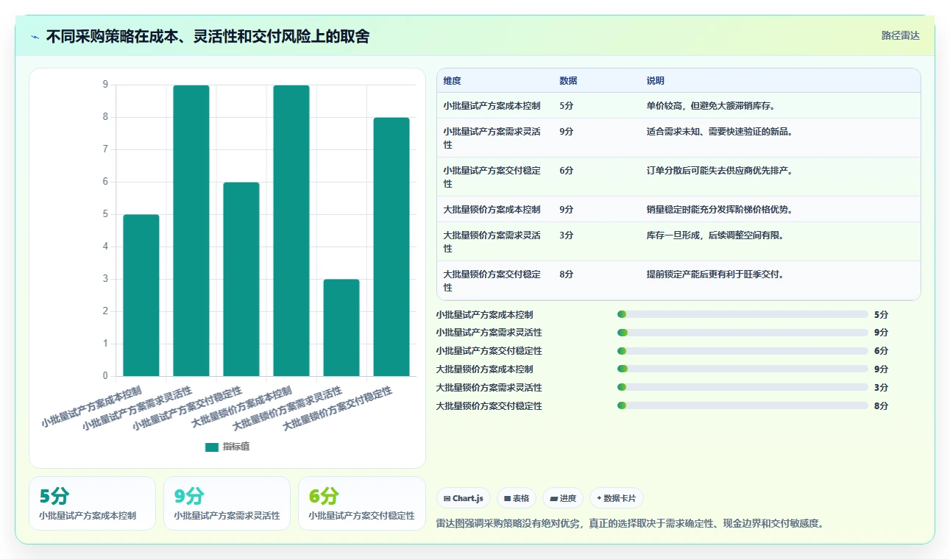Image resolution: width=950 pixels, height=560 pixels.
Task: Click the 说明 column header
Action: point(655,81)
